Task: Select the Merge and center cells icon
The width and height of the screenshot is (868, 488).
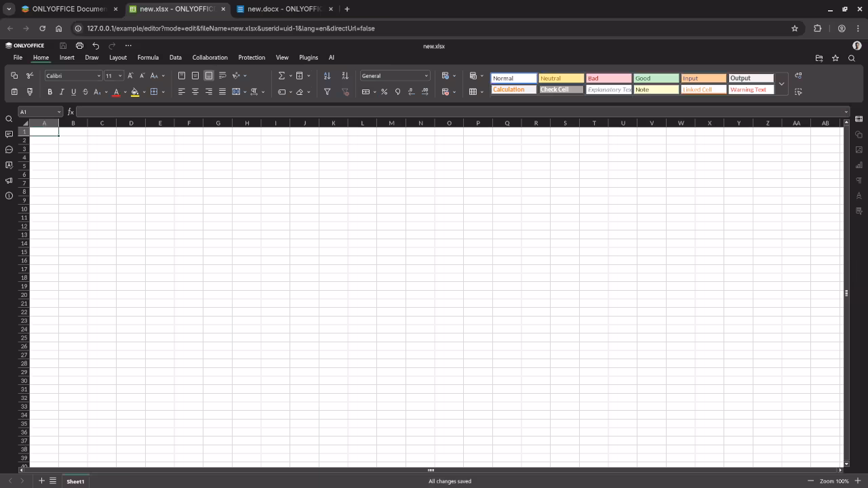Action: [x=236, y=91]
